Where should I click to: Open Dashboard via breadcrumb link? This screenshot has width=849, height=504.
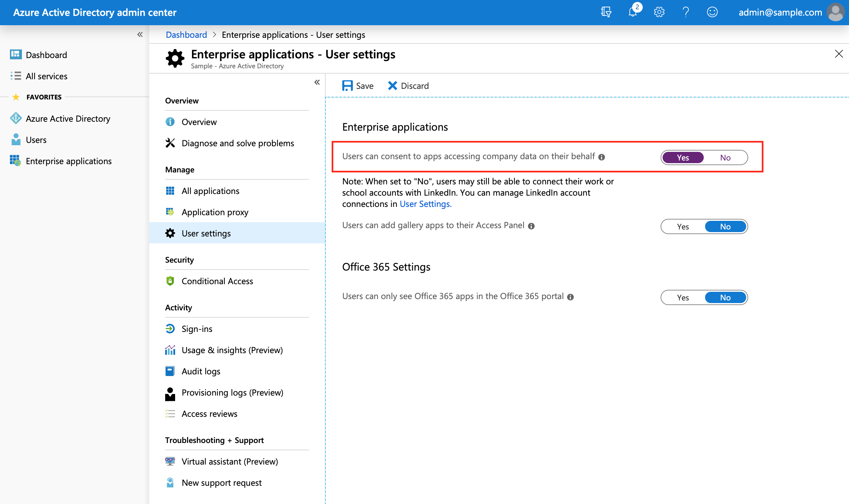[x=186, y=34]
